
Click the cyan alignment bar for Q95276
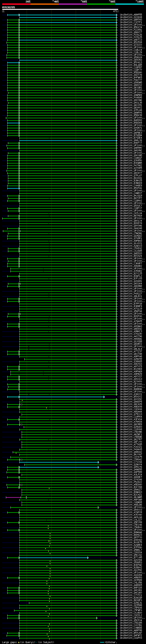(59, 467)
